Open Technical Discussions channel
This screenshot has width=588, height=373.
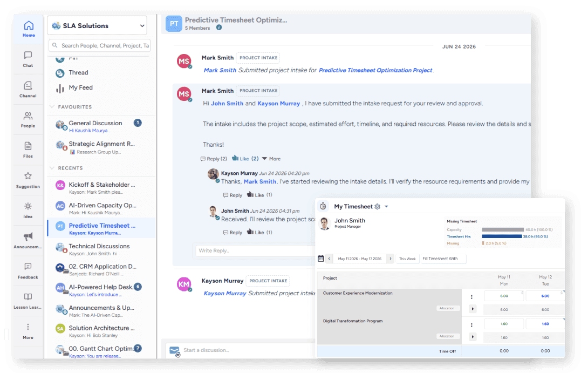(101, 249)
